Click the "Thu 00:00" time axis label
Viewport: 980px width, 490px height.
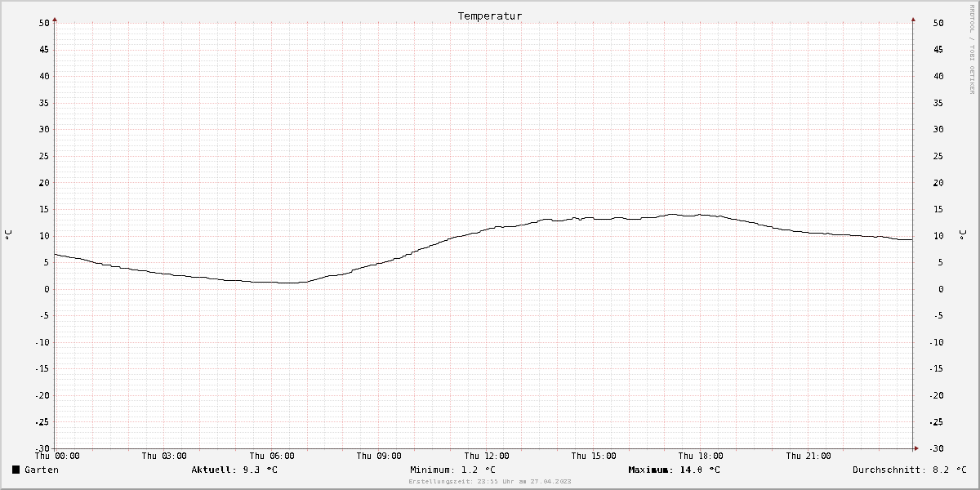coord(57,456)
